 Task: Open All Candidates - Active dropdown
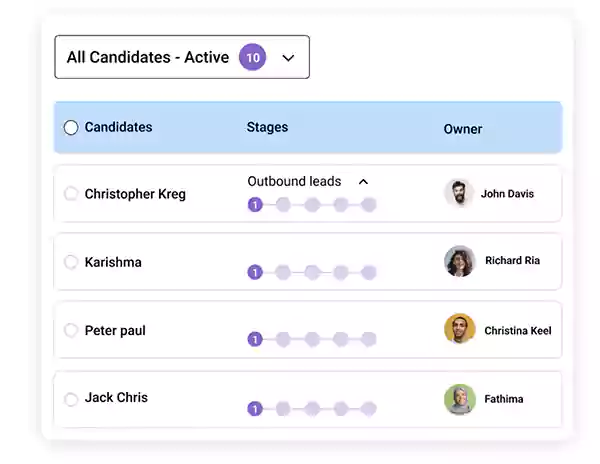tap(182, 57)
